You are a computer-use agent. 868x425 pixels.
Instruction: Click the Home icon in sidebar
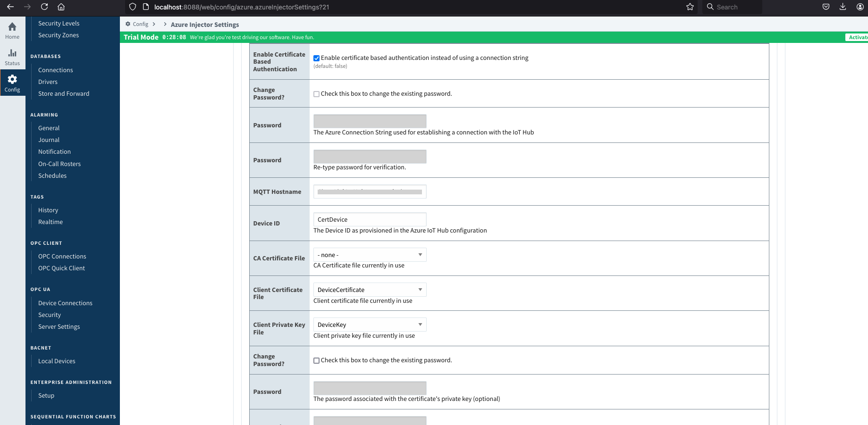pyautogui.click(x=12, y=30)
